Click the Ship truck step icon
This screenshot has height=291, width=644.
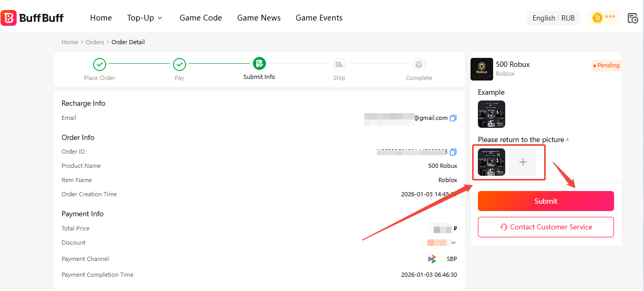point(339,64)
